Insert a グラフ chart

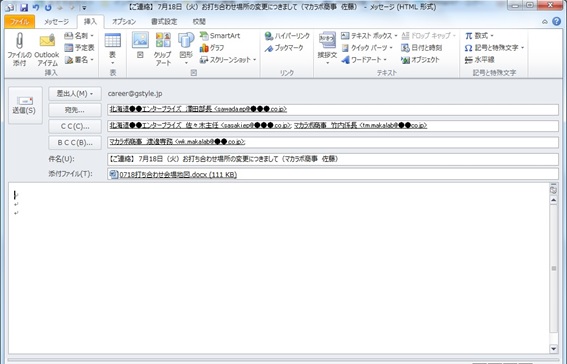pos(212,48)
